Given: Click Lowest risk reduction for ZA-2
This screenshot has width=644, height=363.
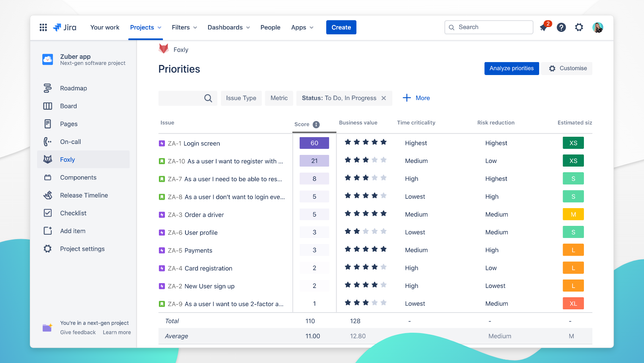Looking at the screenshot, I should tap(495, 286).
